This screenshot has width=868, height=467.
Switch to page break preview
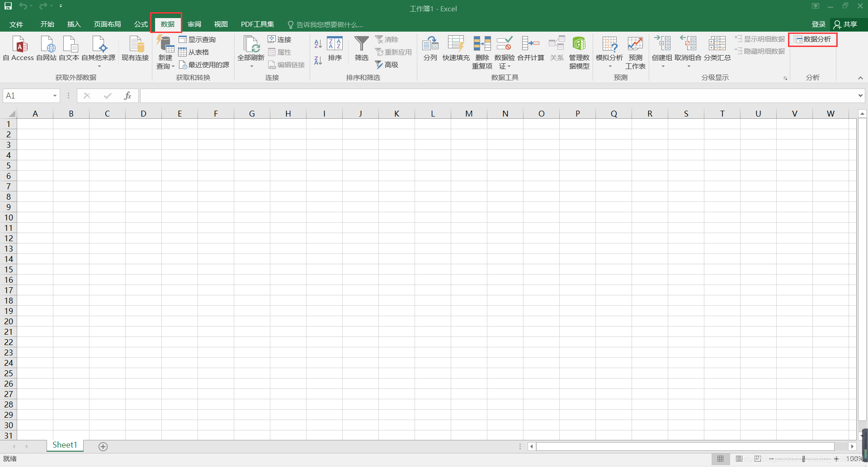coord(758,459)
